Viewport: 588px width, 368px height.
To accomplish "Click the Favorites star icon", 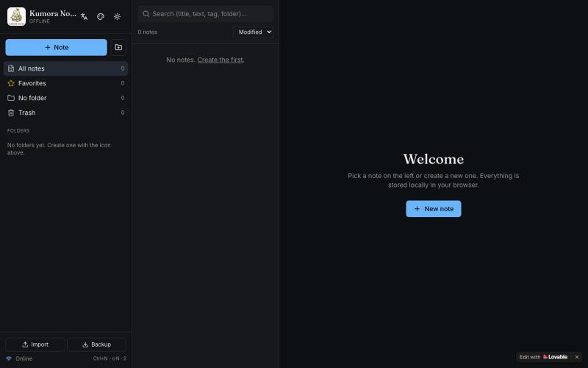I will (11, 83).
